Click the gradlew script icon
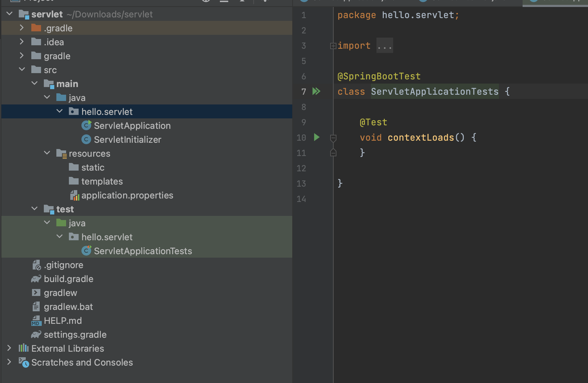The image size is (588, 383). pyautogui.click(x=36, y=292)
